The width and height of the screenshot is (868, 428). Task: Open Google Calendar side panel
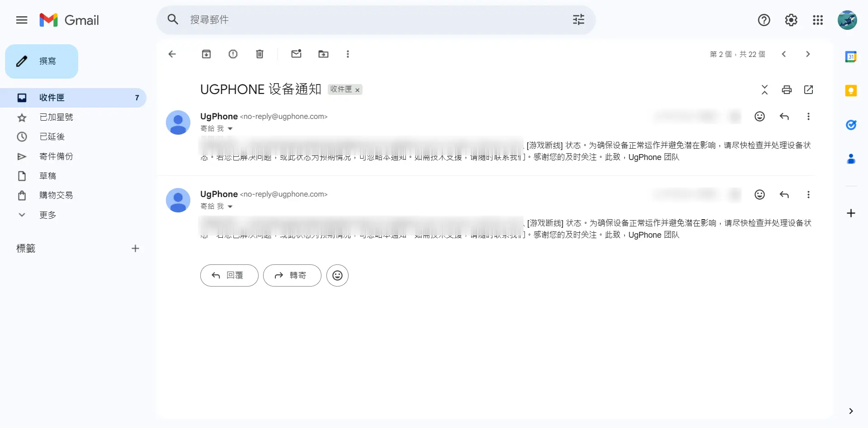coord(851,56)
